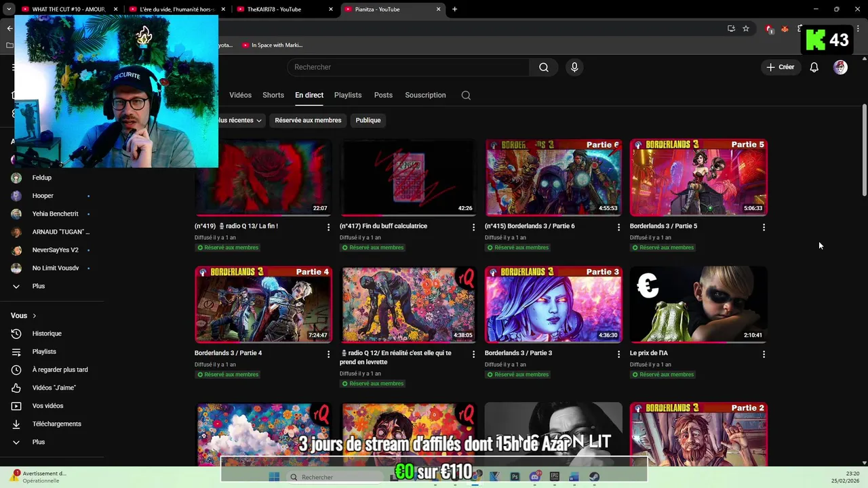
Task: Switch to the Posts channel tab
Action: (383, 96)
